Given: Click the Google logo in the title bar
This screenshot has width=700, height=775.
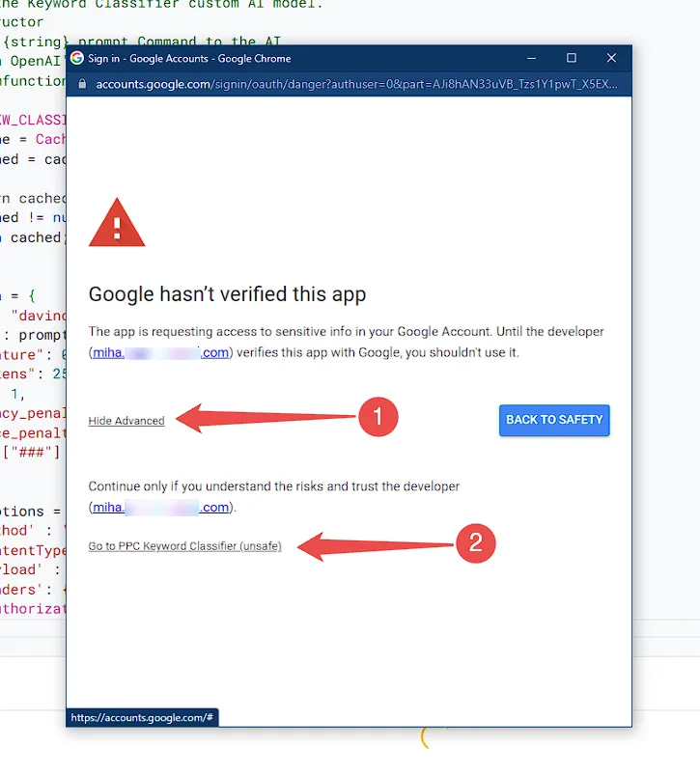Looking at the screenshot, I should click(x=77, y=58).
